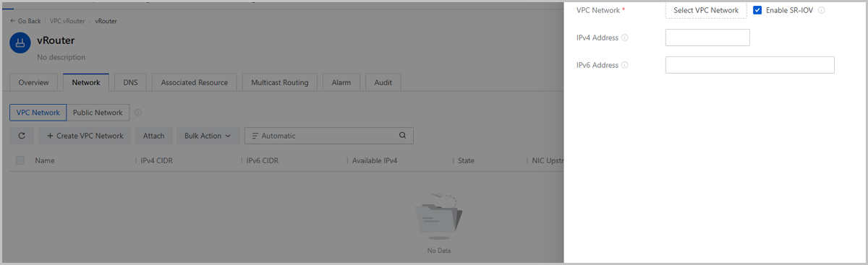Screen dimensions: 868x265
Task: Expand the Bulk Action dropdown
Action: tap(208, 136)
